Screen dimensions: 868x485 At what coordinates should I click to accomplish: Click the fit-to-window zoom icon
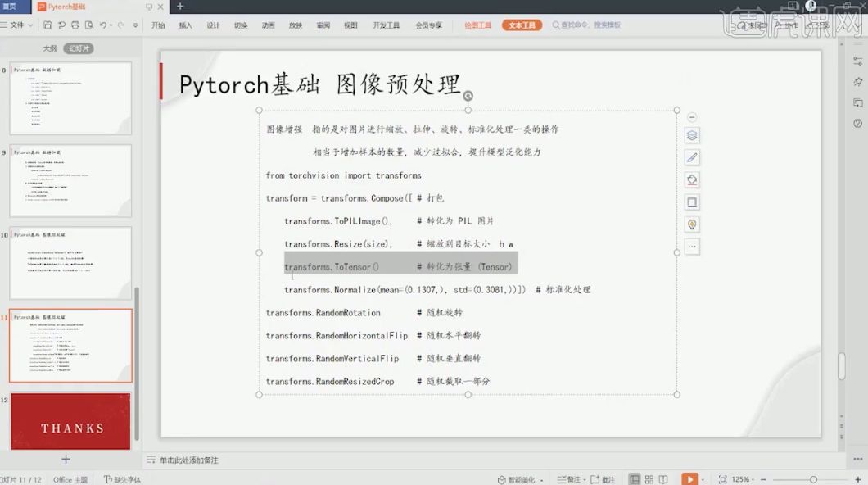pyautogui.click(x=722, y=479)
